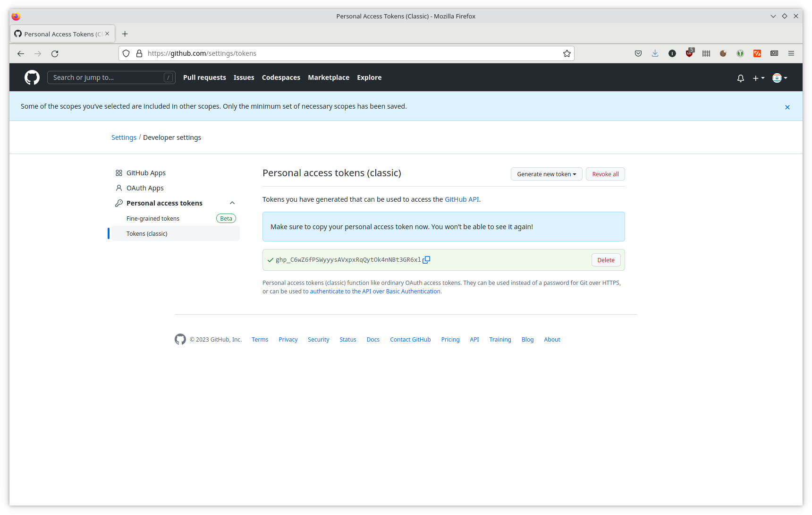Open the notifications bell
Viewport: 812px width, 515px height.
(740, 78)
